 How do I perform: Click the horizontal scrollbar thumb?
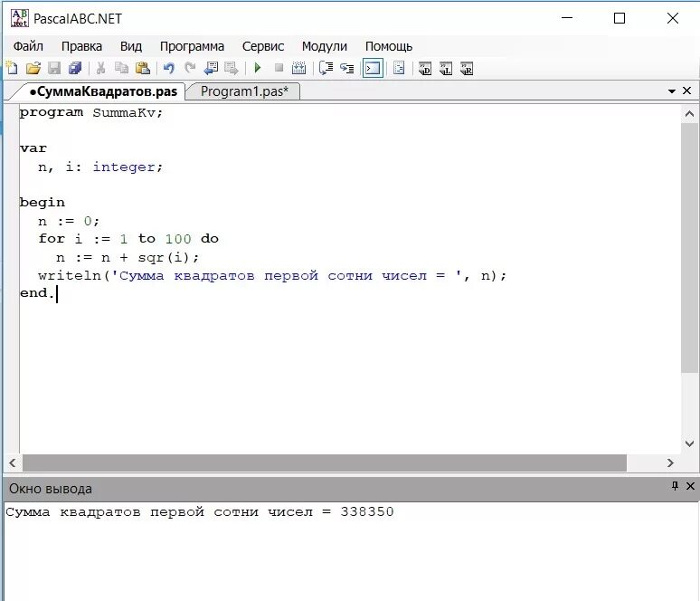[x=325, y=463]
